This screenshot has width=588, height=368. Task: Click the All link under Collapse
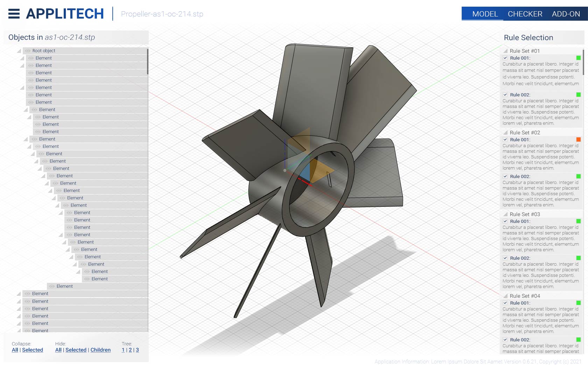tap(15, 350)
